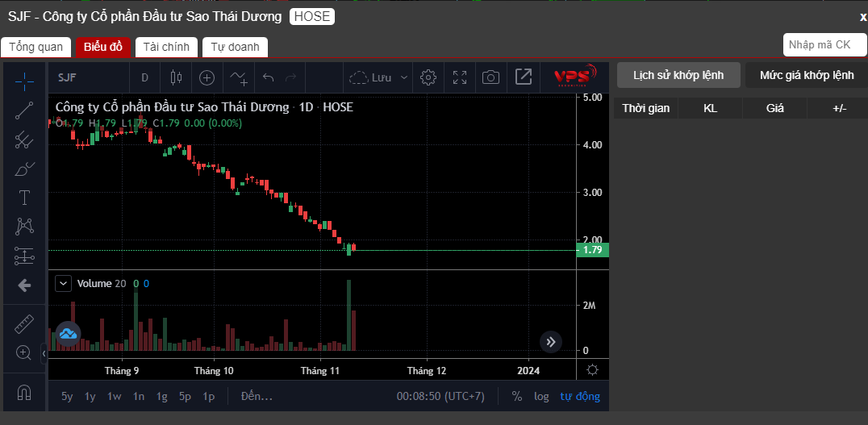Screen dimensions: 868x425
Task: Open chart settings gear in top toolbar
Action: tap(428, 77)
